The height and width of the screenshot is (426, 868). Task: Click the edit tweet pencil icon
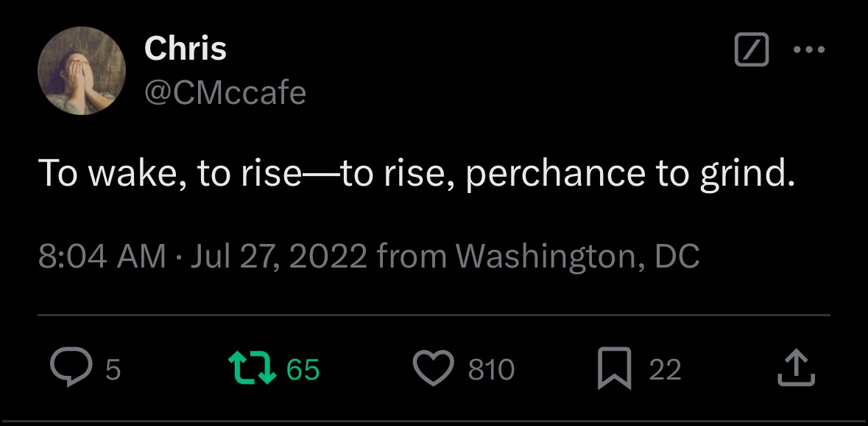point(752,49)
